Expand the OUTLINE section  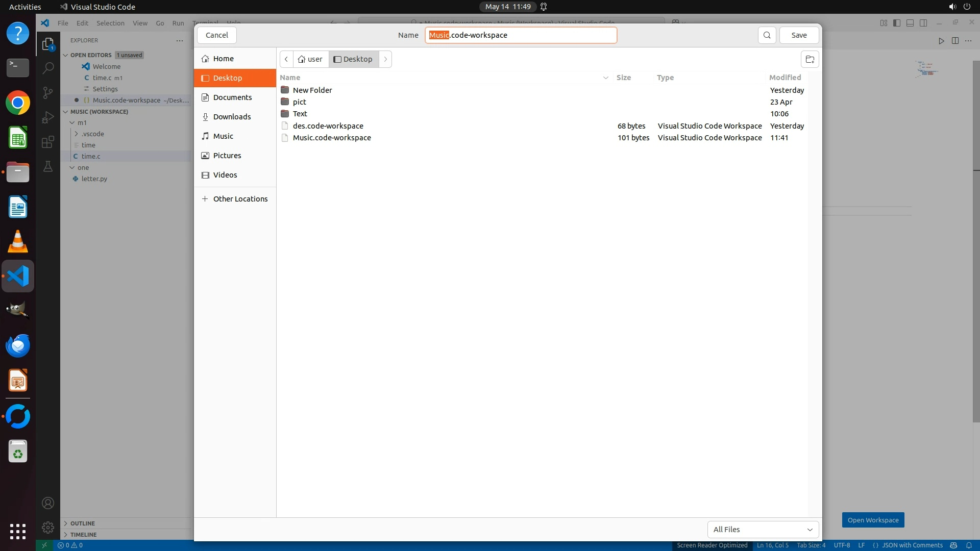click(83, 523)
